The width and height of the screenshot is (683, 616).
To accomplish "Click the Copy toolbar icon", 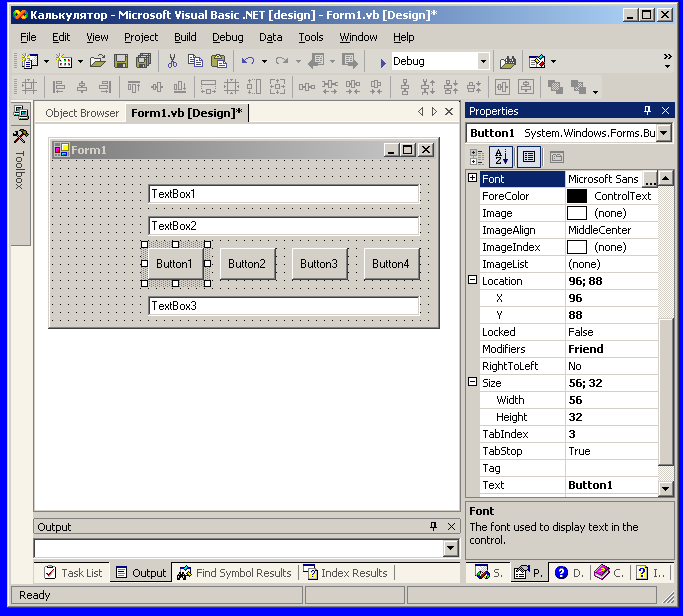I will pyautogui.click(x=195, y=61).
